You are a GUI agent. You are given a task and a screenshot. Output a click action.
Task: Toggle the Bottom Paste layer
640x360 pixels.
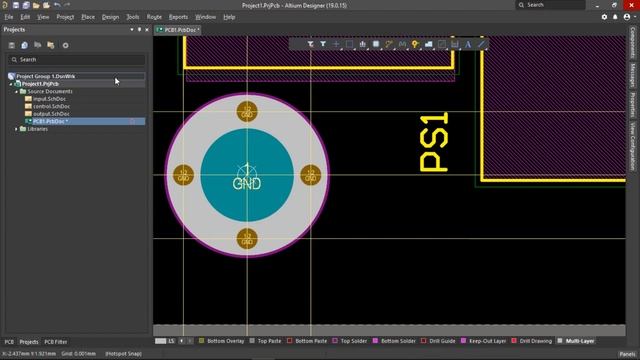[x=307, y=341]
